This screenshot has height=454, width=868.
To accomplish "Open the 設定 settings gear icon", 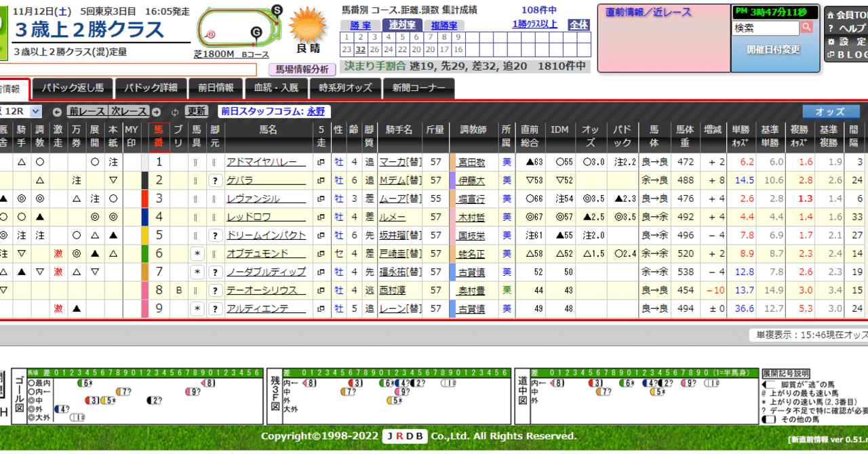I will pos(831,40).
